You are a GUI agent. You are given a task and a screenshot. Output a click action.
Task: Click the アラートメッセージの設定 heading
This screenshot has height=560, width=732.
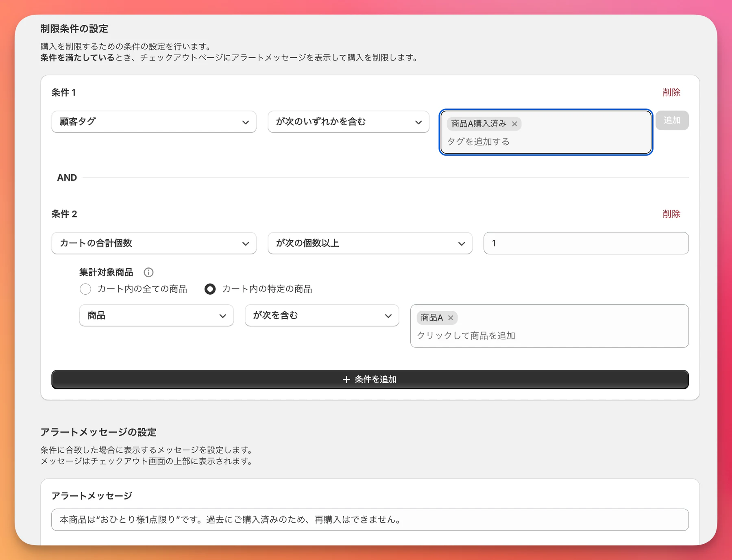pos(98,432)
